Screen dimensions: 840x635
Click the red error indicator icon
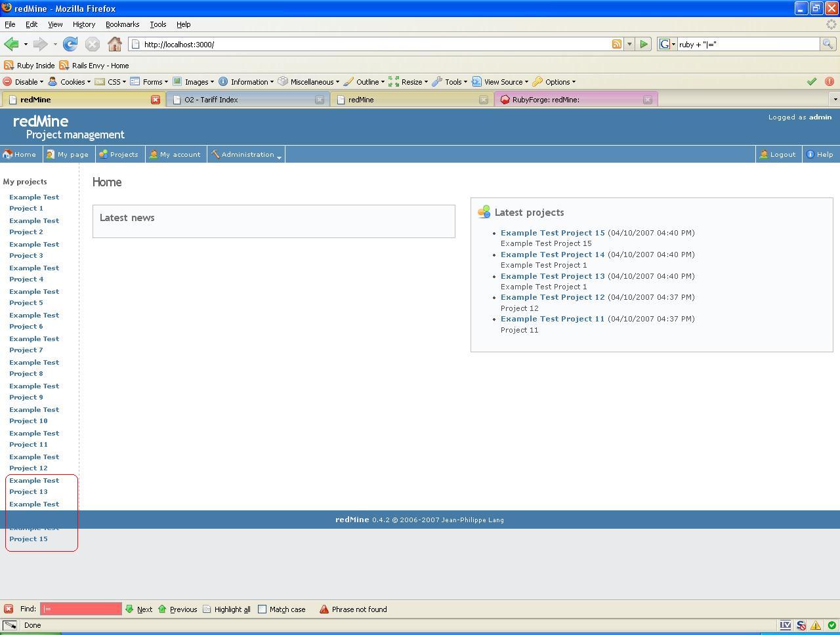[829, 82]
